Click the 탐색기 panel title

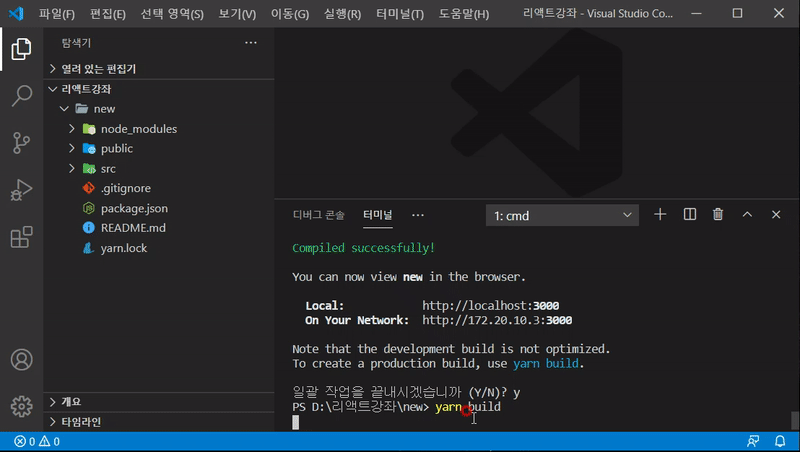coord(76,43)
